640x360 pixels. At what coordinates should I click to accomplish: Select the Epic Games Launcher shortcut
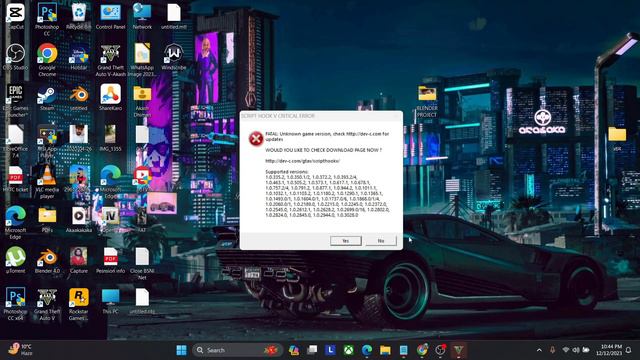[16, 101]
